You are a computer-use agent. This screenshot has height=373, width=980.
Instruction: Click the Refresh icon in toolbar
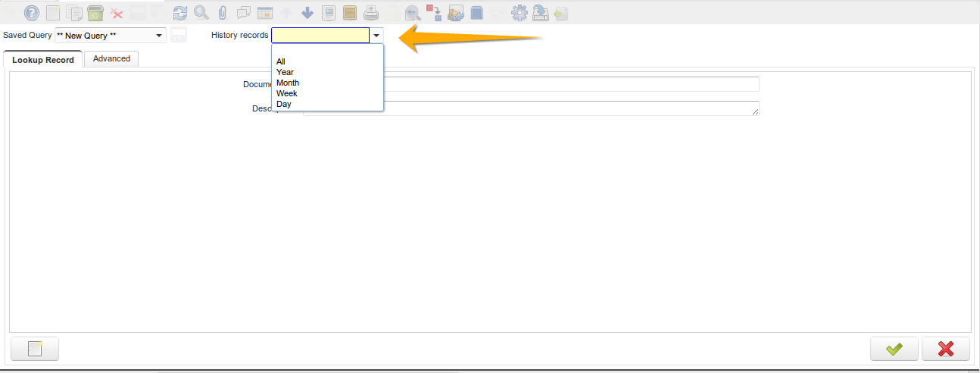(x=179, y=13)
